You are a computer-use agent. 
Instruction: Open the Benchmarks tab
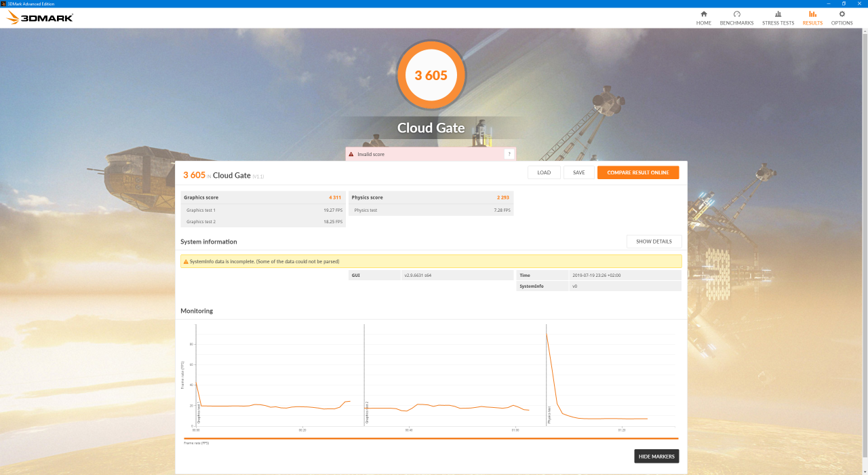[736, 18]
